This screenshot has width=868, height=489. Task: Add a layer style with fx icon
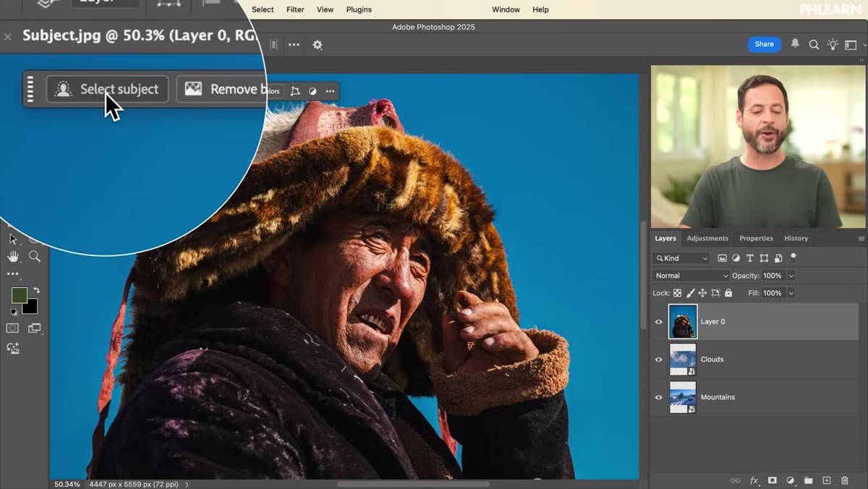754,480
